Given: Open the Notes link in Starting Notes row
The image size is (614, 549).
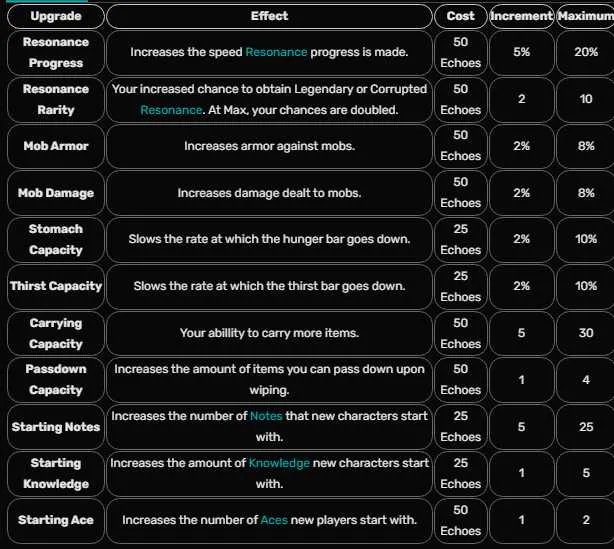Looking at the screenshot, I should (266, 416).
